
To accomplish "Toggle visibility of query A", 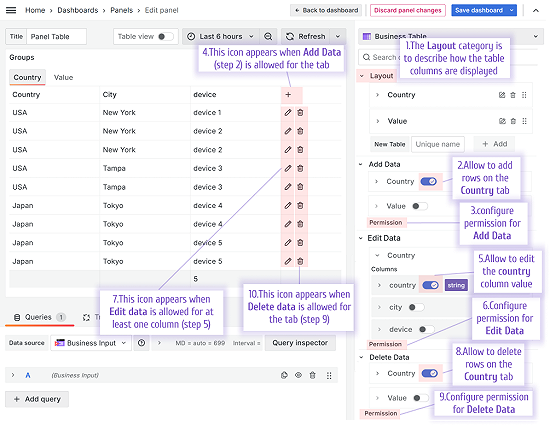I will click(x=298, y=375).
